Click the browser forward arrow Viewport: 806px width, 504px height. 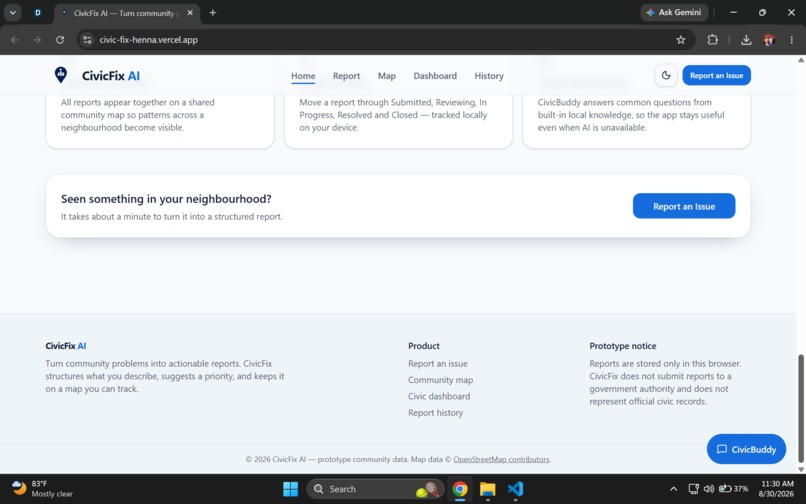click(37, 40)
